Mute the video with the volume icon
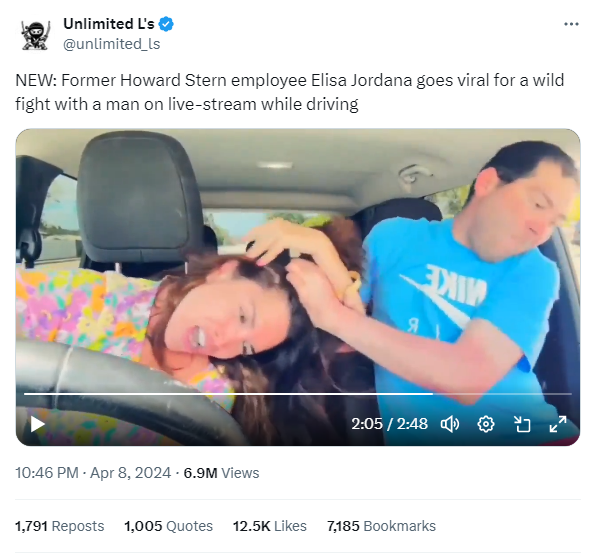The image size is (592, 557). coord(450,424)
